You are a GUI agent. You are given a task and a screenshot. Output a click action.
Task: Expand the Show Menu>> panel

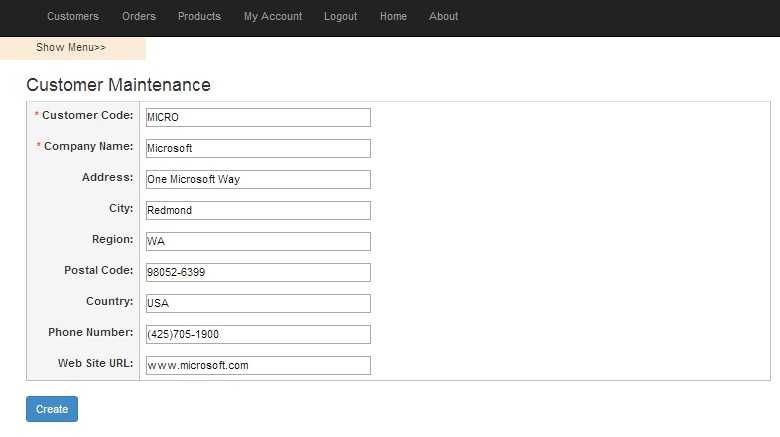click(71, 47)
